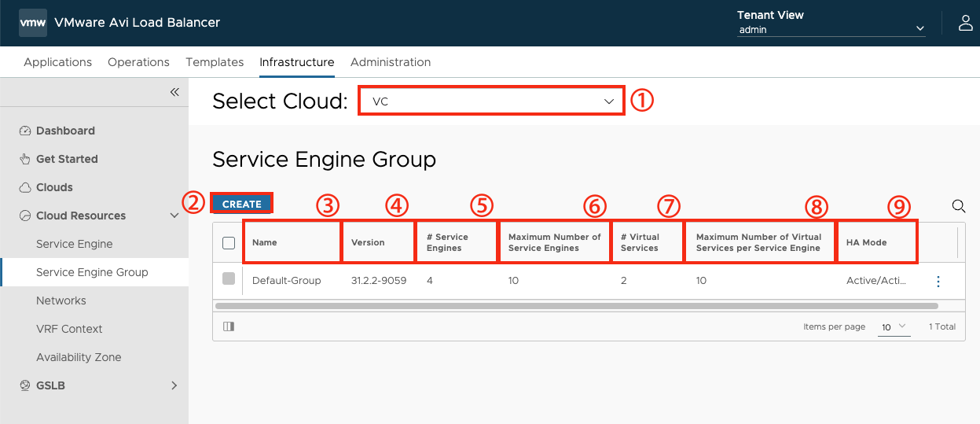Click the Dashboard gauge icon
The width and height of the screenshot is (980, 424).
[25, 131]
